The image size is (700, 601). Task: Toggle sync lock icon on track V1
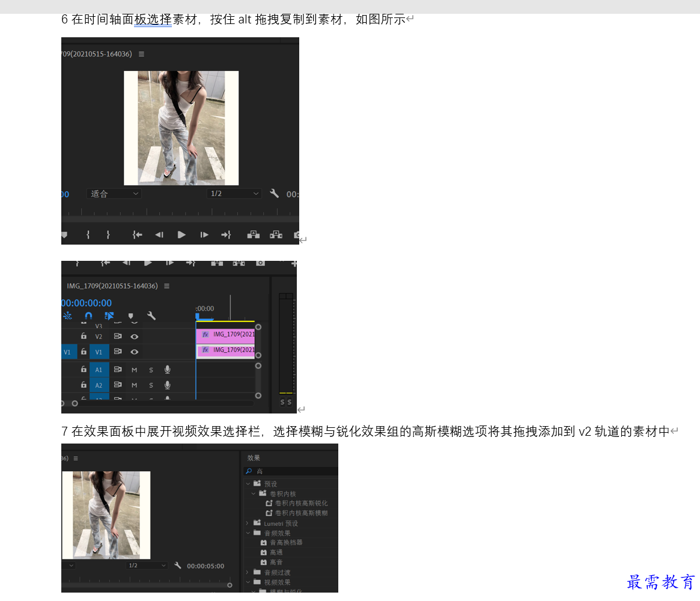(x=118, y=352)
